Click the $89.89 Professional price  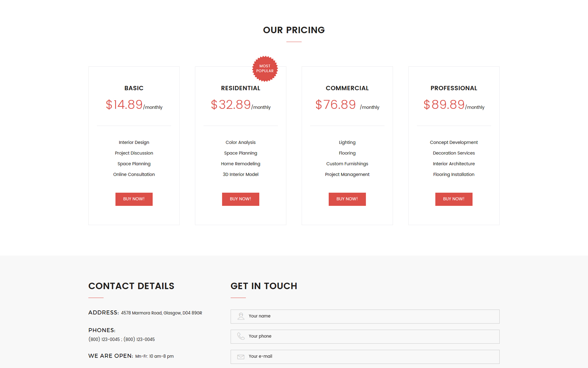tap(444, 105)
